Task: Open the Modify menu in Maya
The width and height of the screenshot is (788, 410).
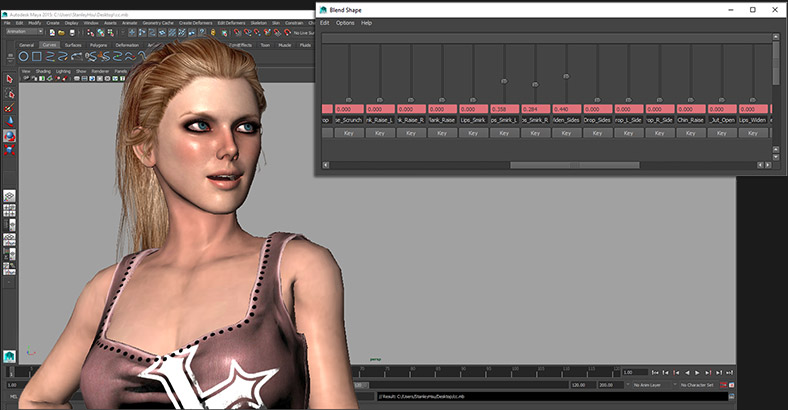Action: tap(35, 23)
